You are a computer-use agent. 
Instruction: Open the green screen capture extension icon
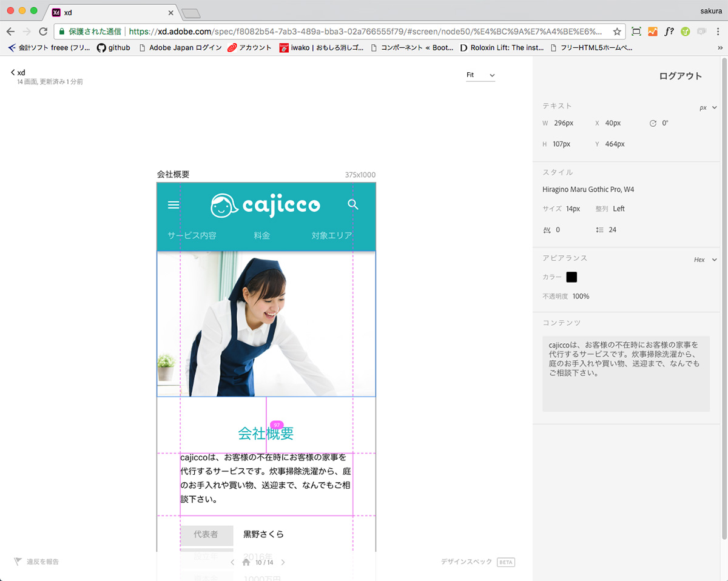click(x=636, y=32)
